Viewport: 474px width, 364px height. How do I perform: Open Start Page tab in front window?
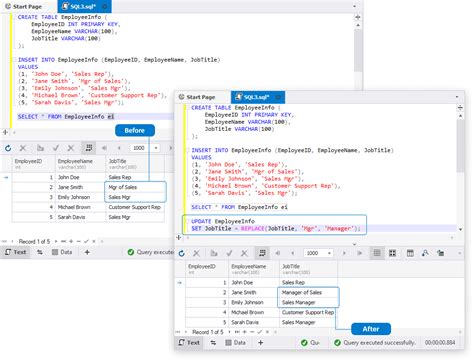coord(197,97)
